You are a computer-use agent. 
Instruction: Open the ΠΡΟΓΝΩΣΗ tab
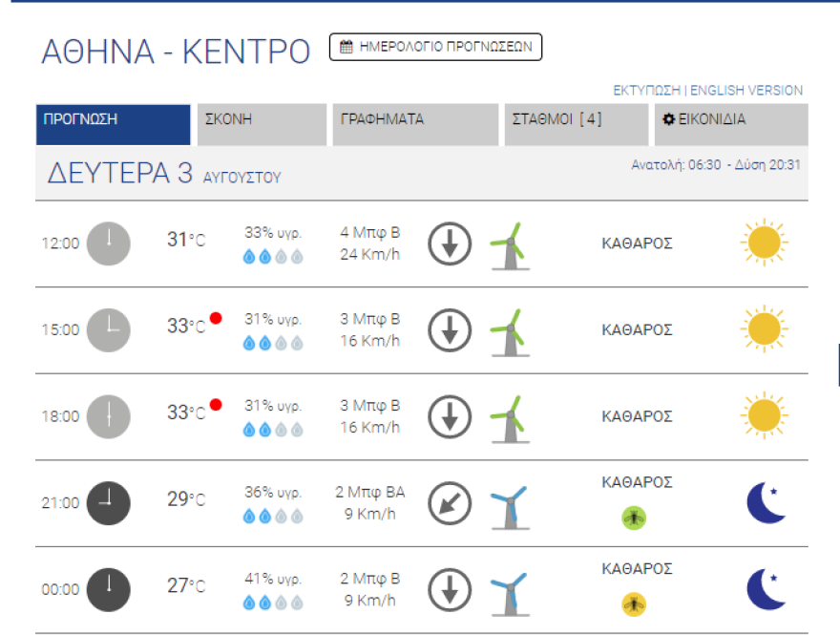point(114,124)
